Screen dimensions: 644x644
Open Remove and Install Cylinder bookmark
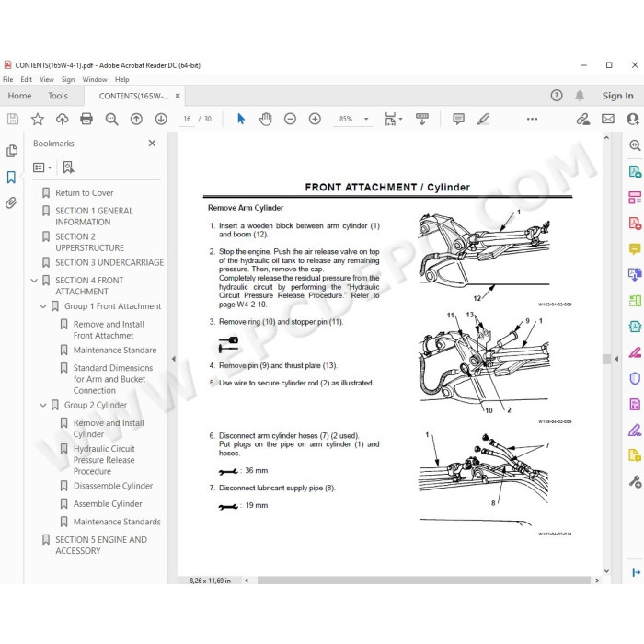[109, 429]
